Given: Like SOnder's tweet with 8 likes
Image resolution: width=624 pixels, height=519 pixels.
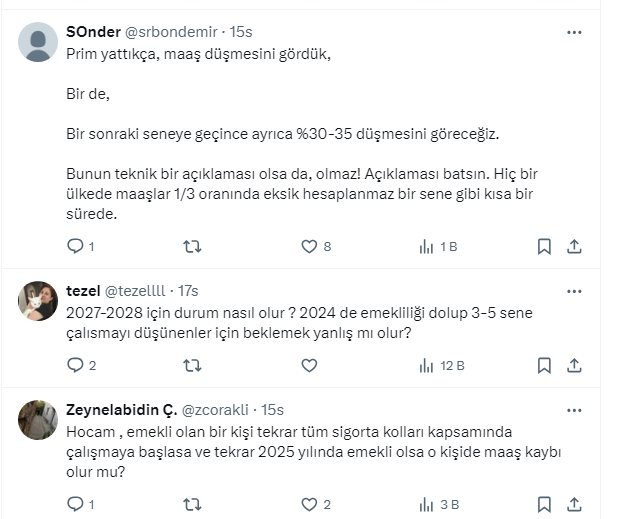Looking at the screenshot, I should pos(308,246).
